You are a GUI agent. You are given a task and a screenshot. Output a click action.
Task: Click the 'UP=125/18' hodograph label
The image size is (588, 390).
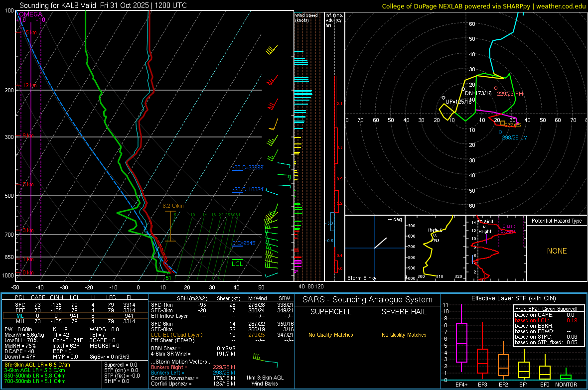458,102
